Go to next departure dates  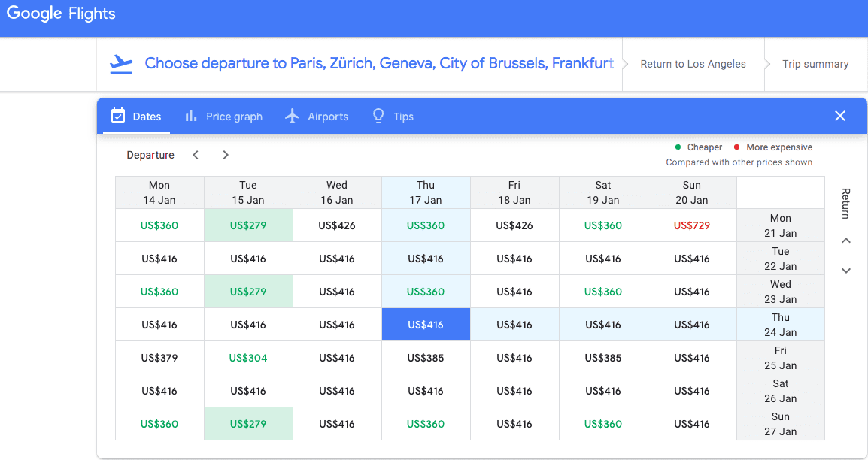click(x=226, y=155)
